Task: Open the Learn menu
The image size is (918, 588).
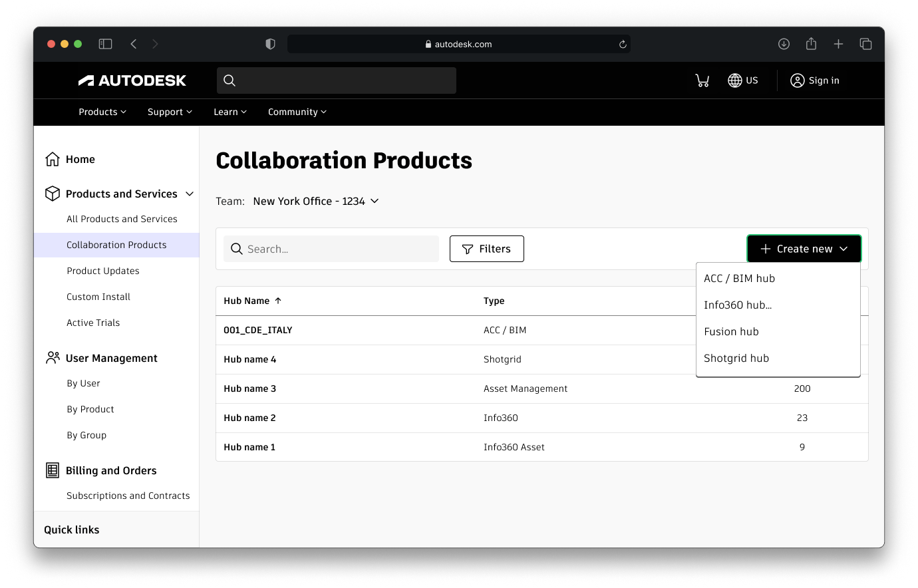Action: 230,112
